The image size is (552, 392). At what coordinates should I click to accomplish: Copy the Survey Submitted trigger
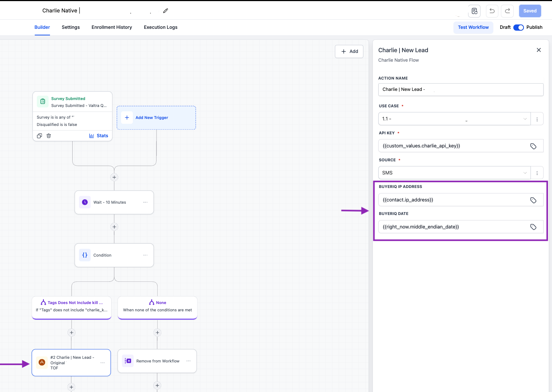click(x=39, y=136)
